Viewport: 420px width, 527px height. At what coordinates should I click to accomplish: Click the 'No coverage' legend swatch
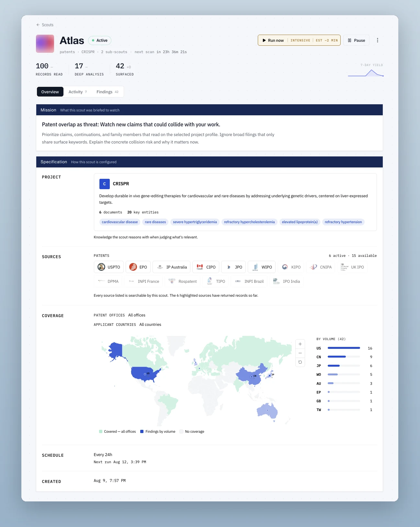point(182,431)
